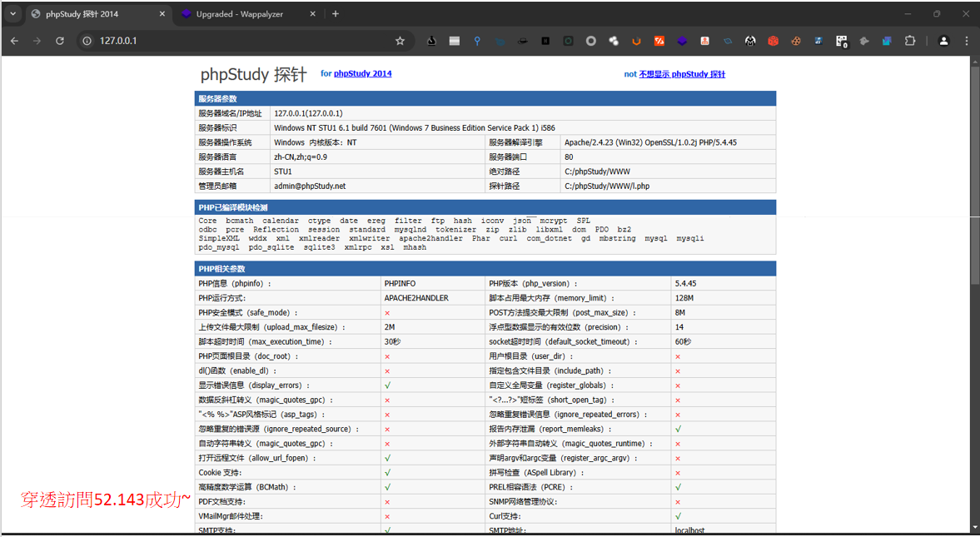Screen dimensions: 980x537
Task: Switch to the phpStudy 探针 2014 tab
Action: click(97, 14)
